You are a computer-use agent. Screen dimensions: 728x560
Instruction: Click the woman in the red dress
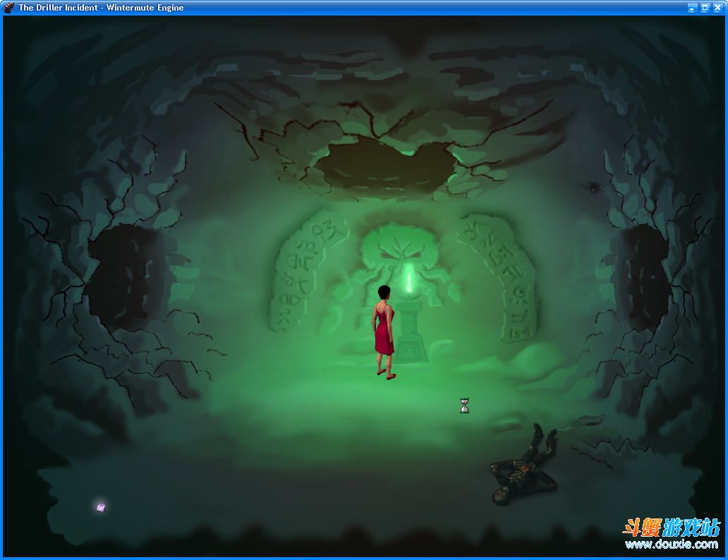pos(383,330)
